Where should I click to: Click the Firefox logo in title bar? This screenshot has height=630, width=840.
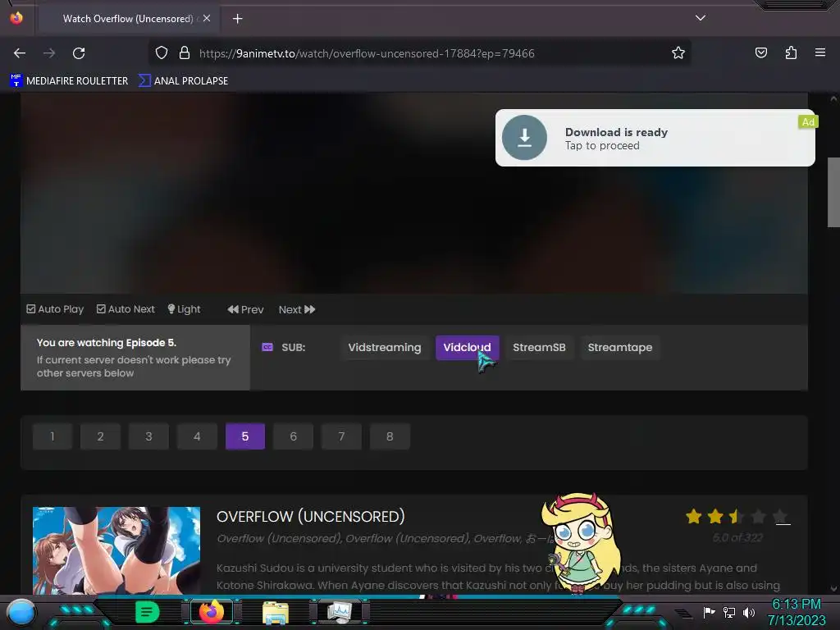[x=16, y=18]
